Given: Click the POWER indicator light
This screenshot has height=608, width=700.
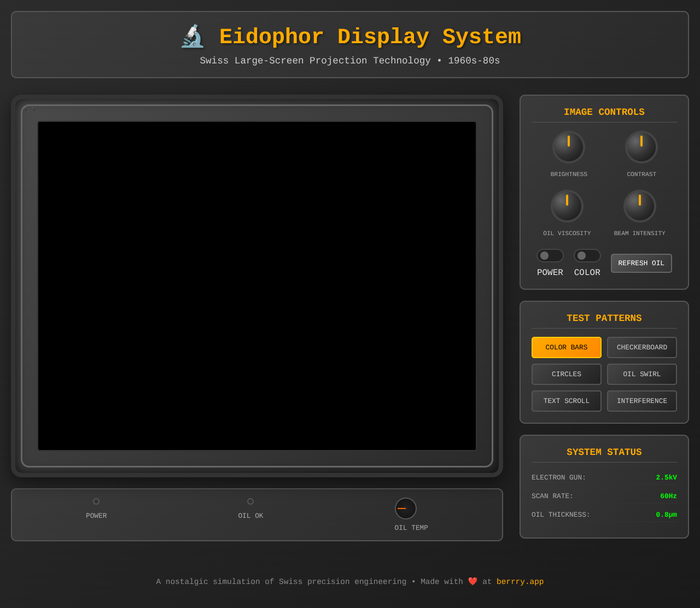Looking at the screenshot, I should pos(96,501).
